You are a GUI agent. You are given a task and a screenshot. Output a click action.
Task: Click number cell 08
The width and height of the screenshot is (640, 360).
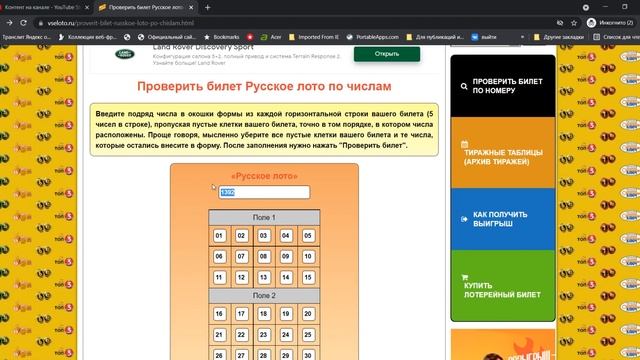264,256
